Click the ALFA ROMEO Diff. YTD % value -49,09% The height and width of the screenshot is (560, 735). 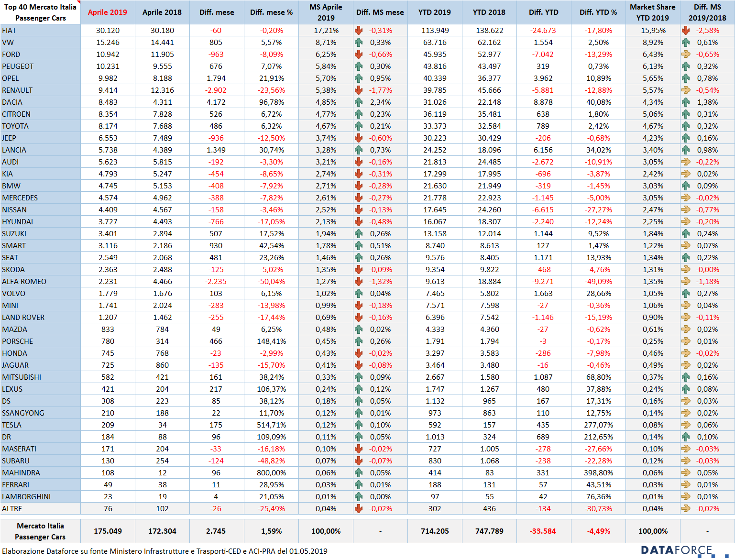(598, 281)
